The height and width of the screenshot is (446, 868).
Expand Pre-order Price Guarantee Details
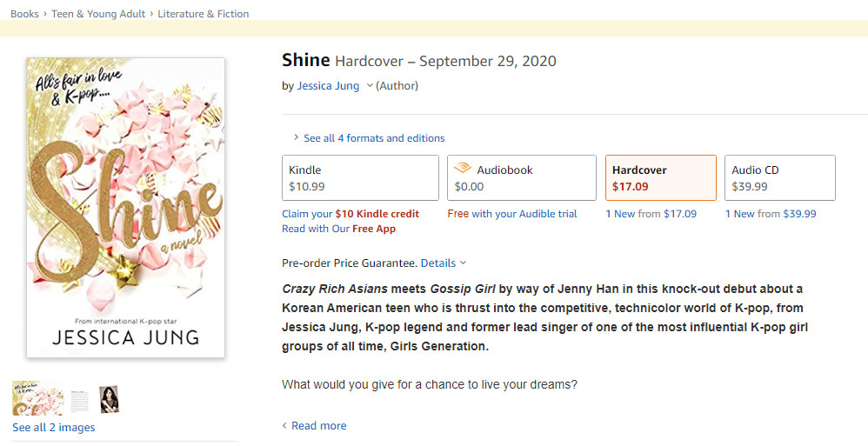[x=443, y=263]
